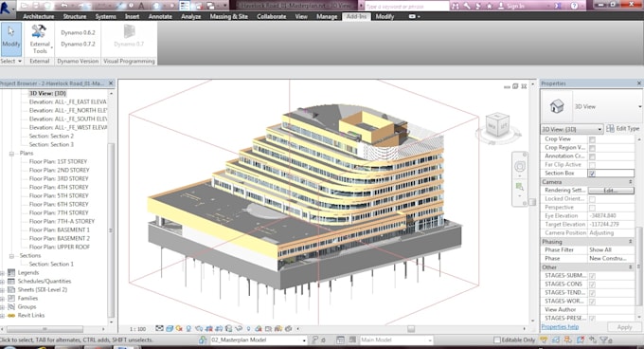The height and width of the screenshot is (349, 644).
Task: Launch Dynamo 0.6.2
Action: click(78, 32)
